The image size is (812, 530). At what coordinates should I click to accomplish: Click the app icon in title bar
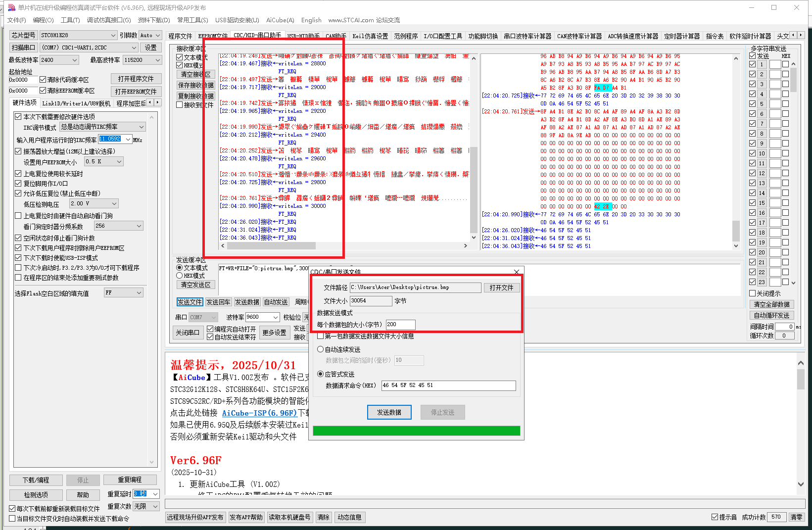[11, 7]
